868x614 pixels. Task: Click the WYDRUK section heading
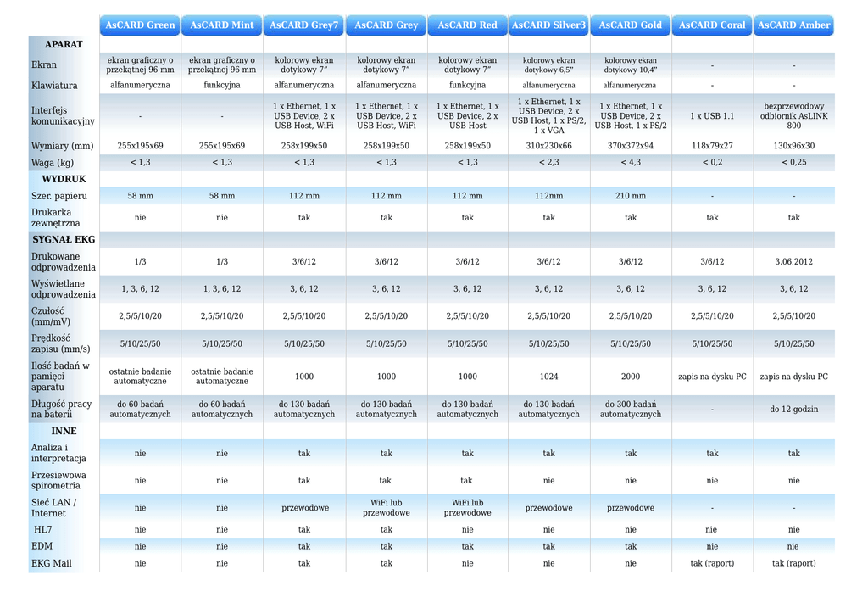(x=64, y=179)
